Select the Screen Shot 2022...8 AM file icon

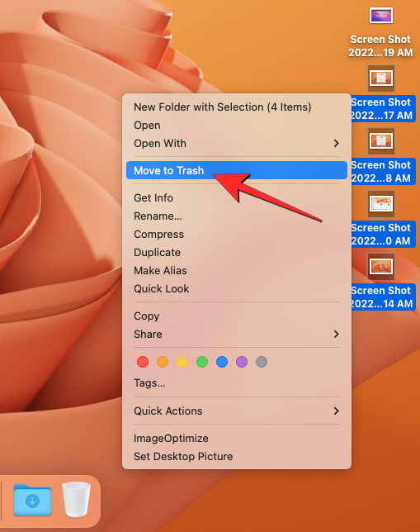[x=381, y=140]
